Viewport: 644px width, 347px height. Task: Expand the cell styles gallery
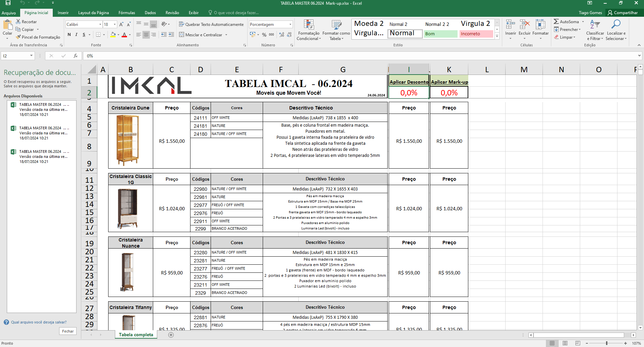click(497, 36)
